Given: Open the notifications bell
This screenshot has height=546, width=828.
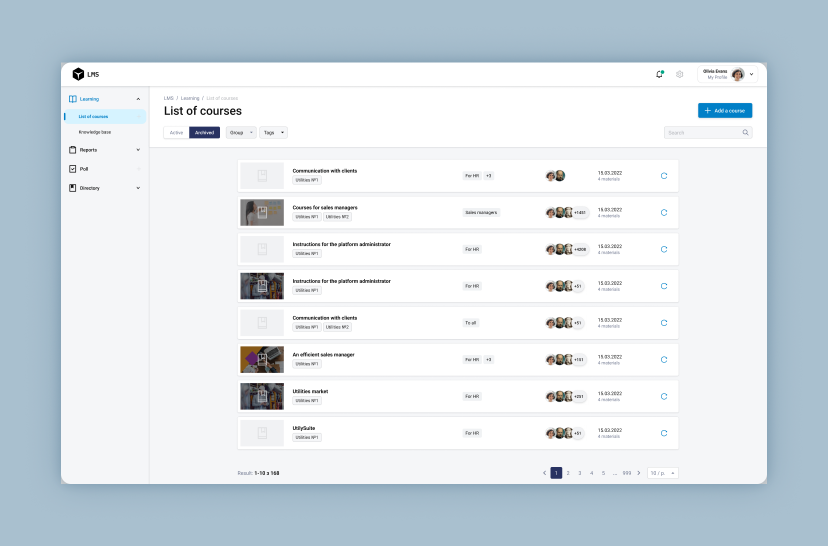Looking at the screenshot, I should (659, 74).
